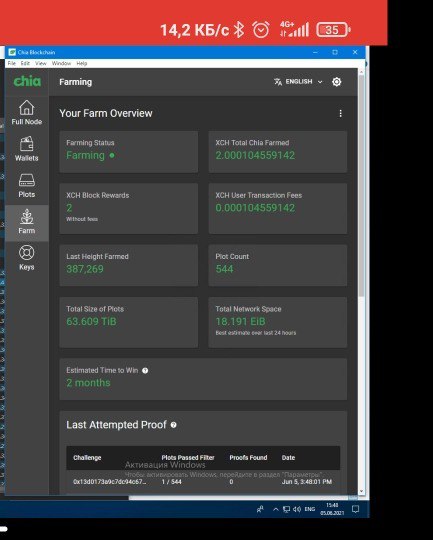The width and height of the screenshot is (433, 540).
Task: Maximize the Chia Blockchain window
Action: point(335,52)
